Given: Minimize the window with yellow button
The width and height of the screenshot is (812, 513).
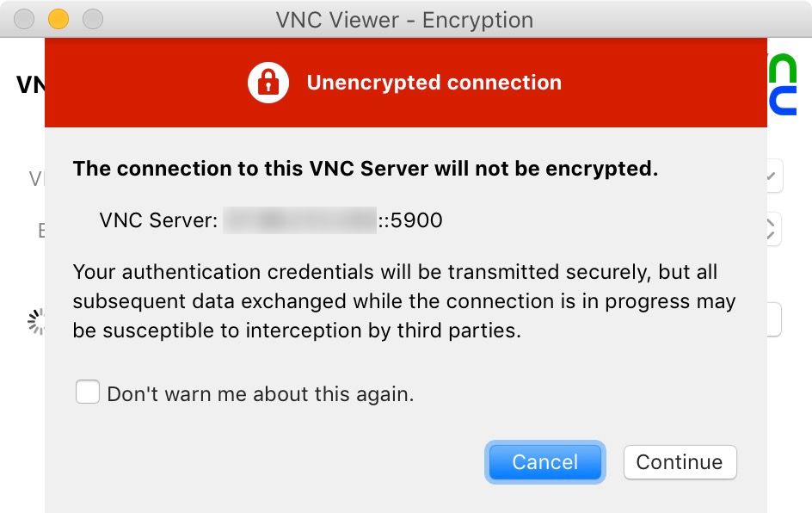Looking at the screenshot, I should [x=58, y=19].
